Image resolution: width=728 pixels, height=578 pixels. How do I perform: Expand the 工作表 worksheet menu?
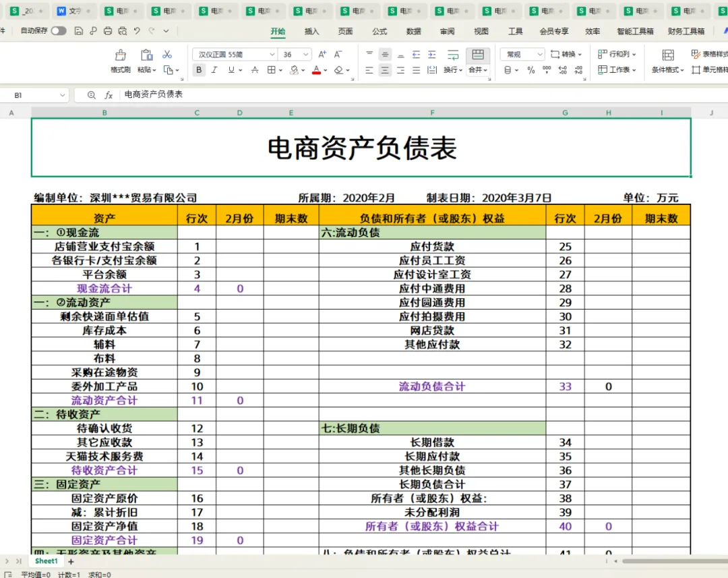pos(617,69)
